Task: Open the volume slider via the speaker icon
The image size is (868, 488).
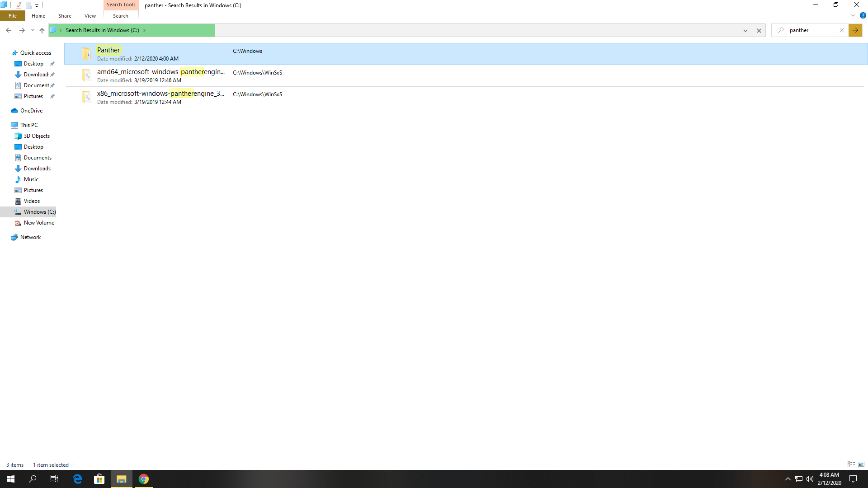Action: [x=809, y=479]
